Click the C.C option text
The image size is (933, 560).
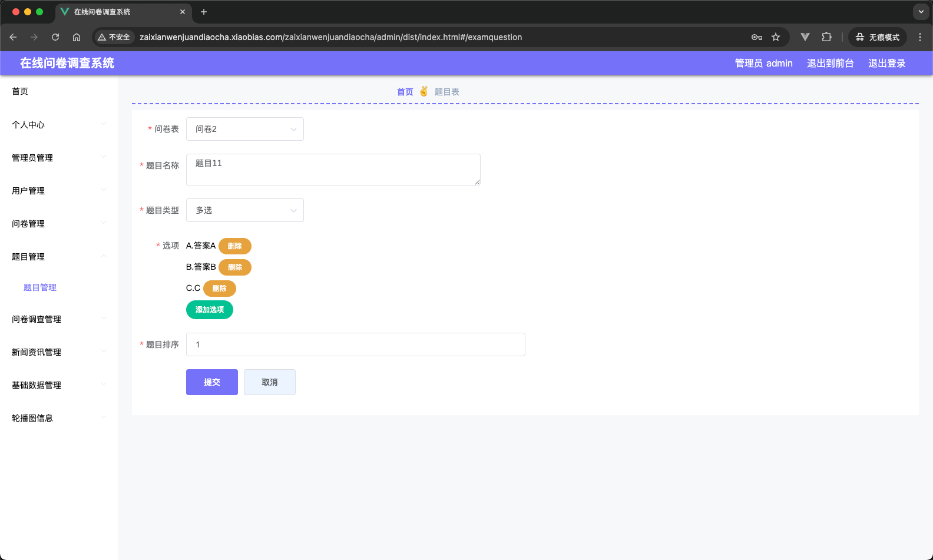(x=193, y=288)
